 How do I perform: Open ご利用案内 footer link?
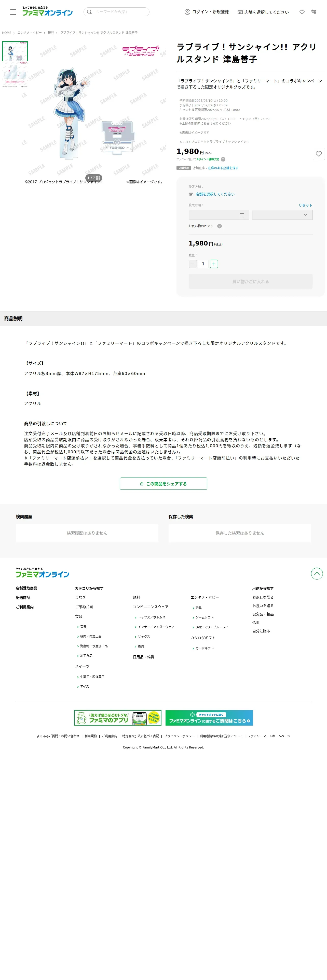click(x=25, y=607)
